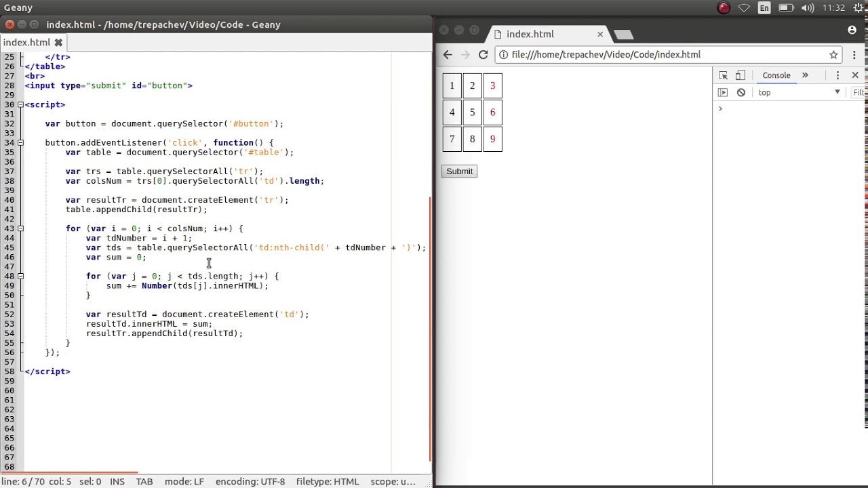Toggle DevTools device toolbar
The image size is (868, 488).
tap(741, 75)
